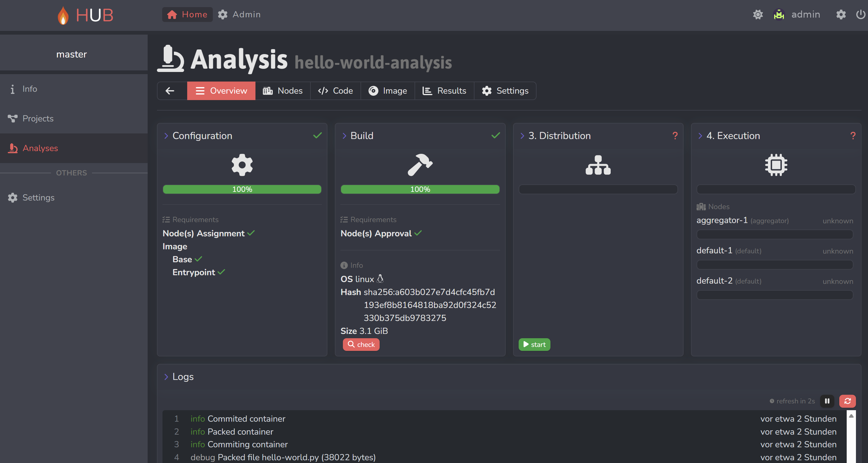Open the Home navigation item
Screen dimensions: 868x463
[x=188, y=15]
